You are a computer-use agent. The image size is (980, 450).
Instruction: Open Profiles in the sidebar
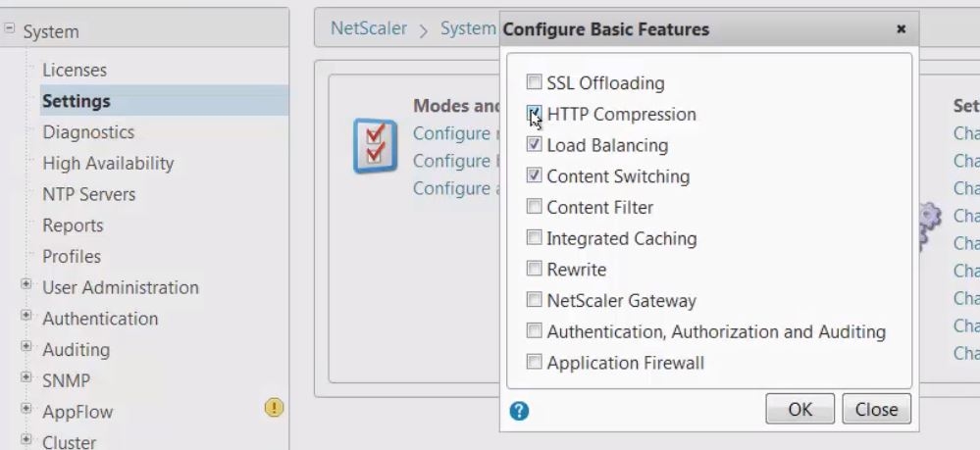coord(72,256)
